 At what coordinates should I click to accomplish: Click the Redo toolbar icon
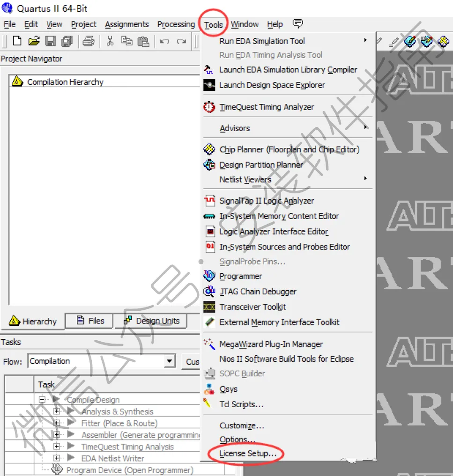coord(181,41)
